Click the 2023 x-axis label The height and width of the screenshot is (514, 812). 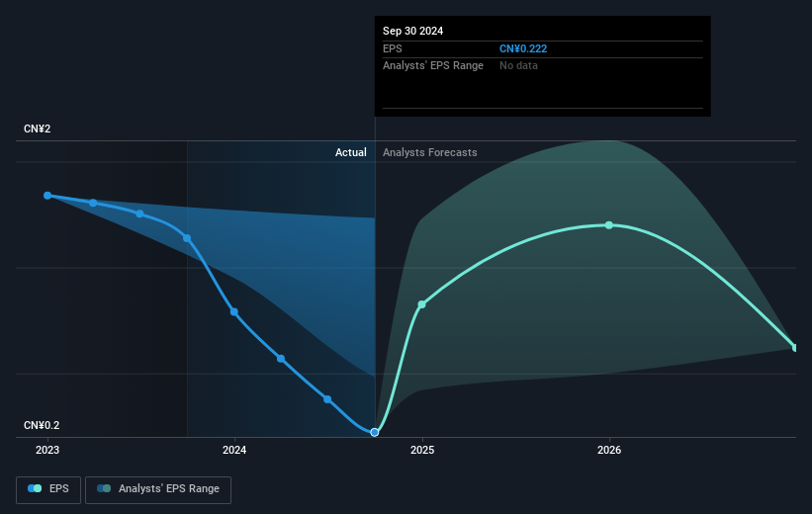(47, 451)
